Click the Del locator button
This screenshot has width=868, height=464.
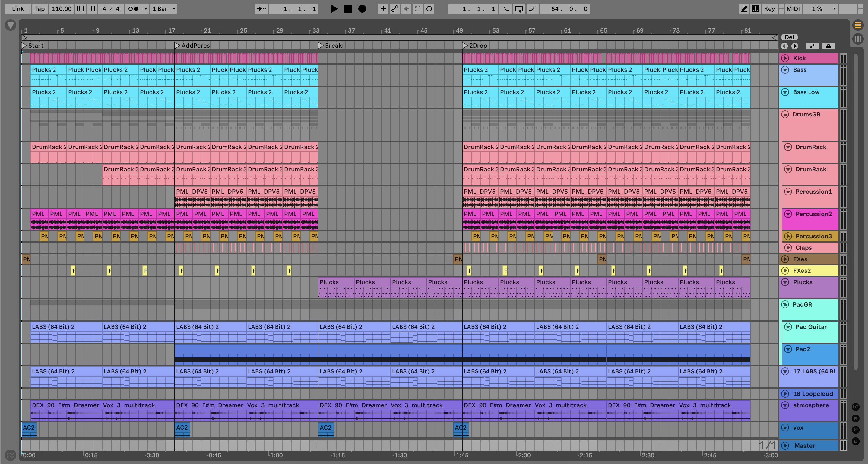tap(789, 37)
